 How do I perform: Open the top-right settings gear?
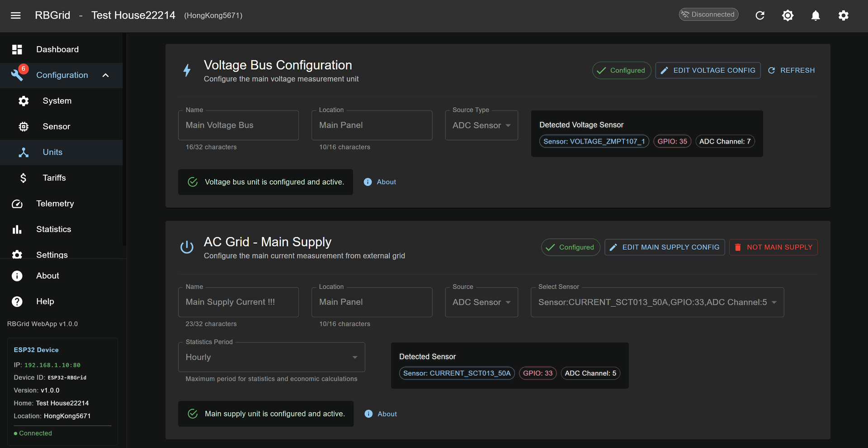click(x=843, y=15)
